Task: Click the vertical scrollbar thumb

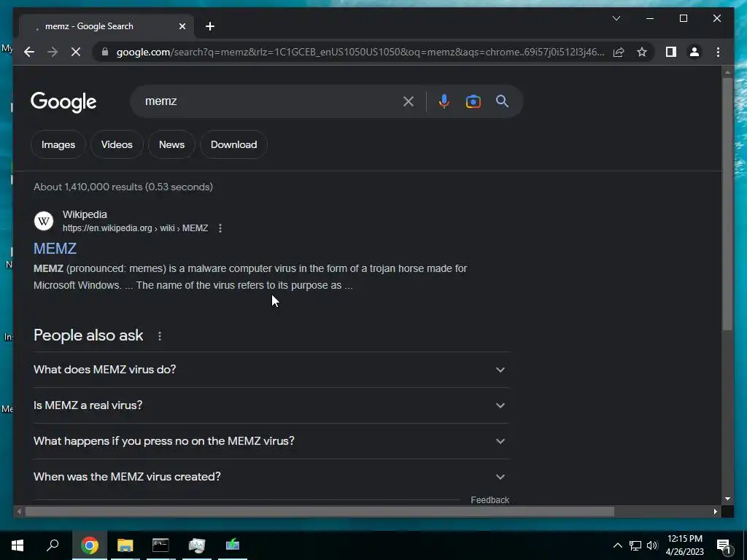Action: point(727,204)
